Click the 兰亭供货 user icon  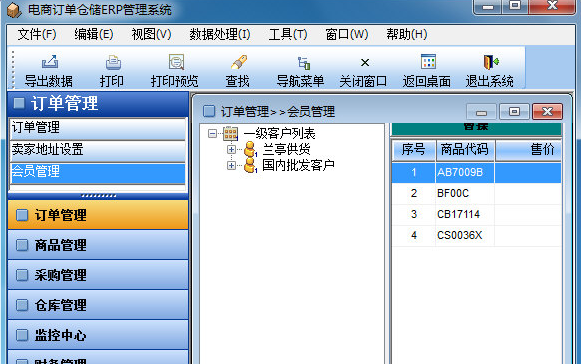[250, 149]
